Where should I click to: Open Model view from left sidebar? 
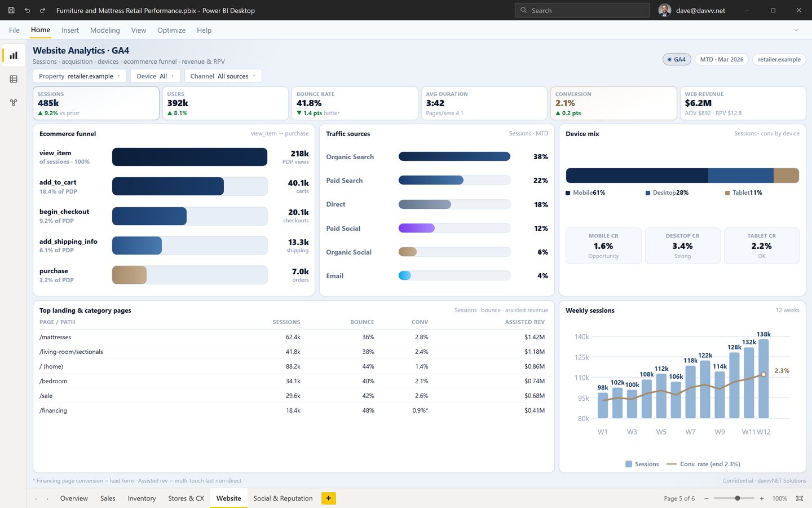tap(14, 103)
